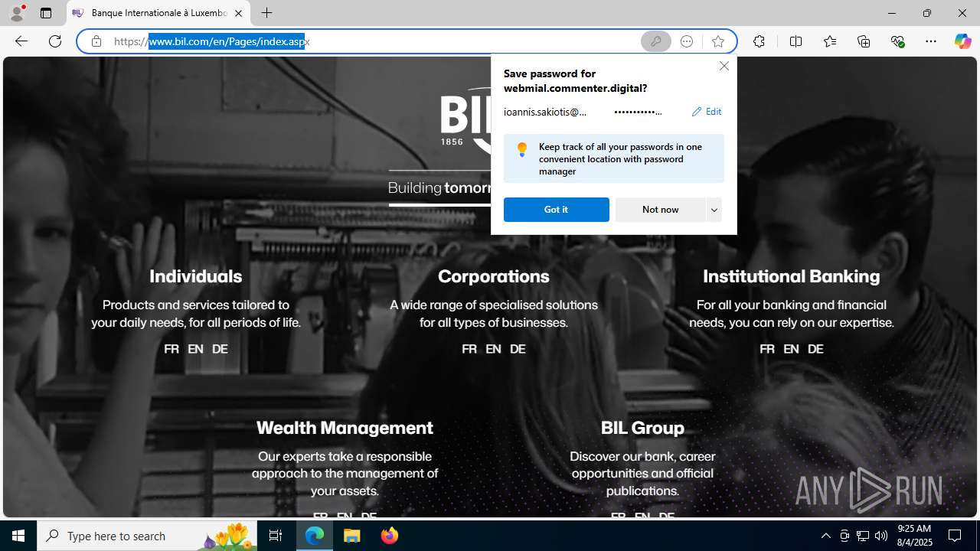Open Favorites list icon
980x551 pixels.
click(x=830, y=41)
